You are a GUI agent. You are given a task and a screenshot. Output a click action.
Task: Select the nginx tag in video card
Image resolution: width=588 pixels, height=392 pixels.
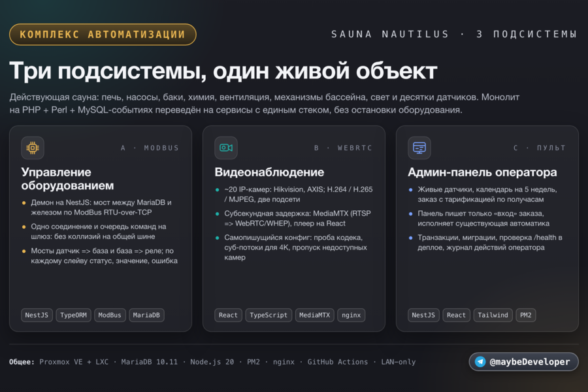pyautogui.click(x=351, y=315)
